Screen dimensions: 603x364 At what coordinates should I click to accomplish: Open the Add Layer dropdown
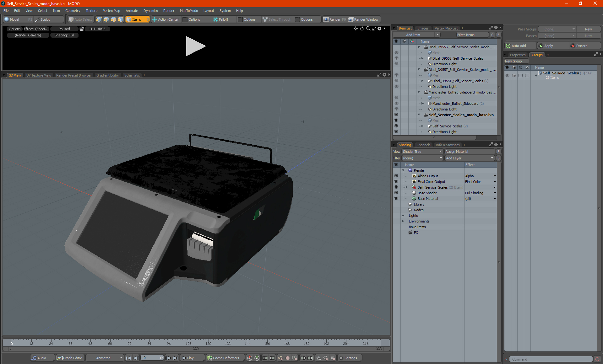click(x=470, y=158)
